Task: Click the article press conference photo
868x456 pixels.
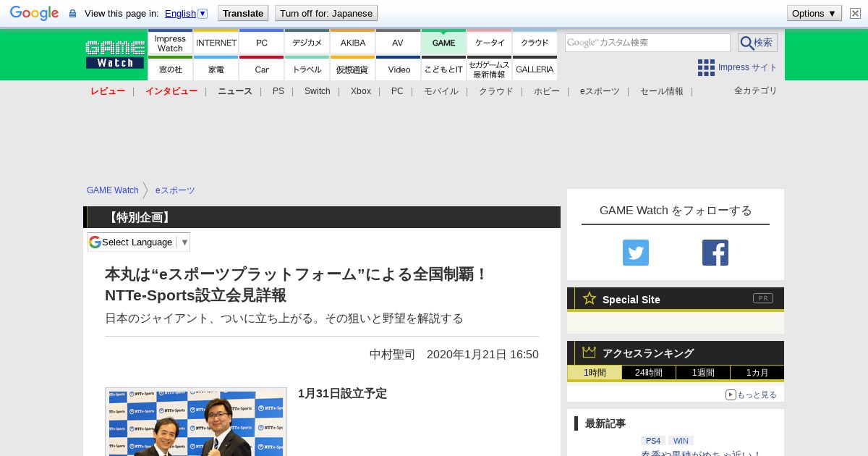Action: tap(196, 422)
